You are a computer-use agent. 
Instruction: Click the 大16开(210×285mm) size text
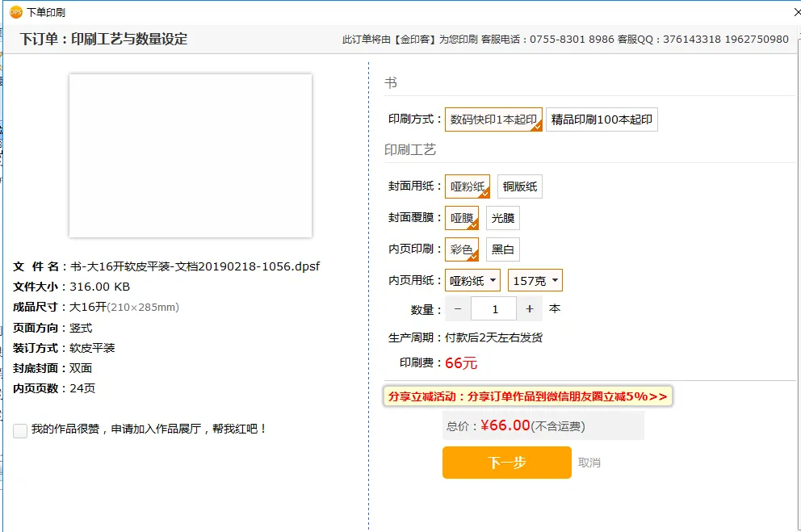[x=124, y=307]
